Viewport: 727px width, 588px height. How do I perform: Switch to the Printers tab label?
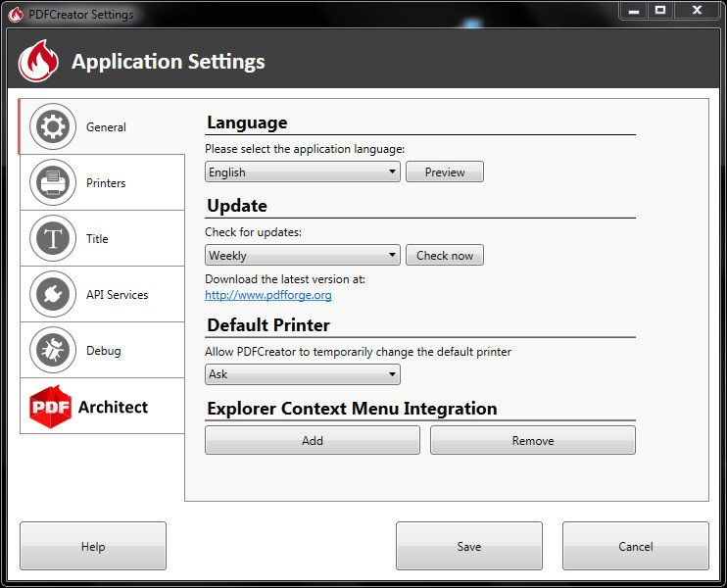click(x=106, y=183)
